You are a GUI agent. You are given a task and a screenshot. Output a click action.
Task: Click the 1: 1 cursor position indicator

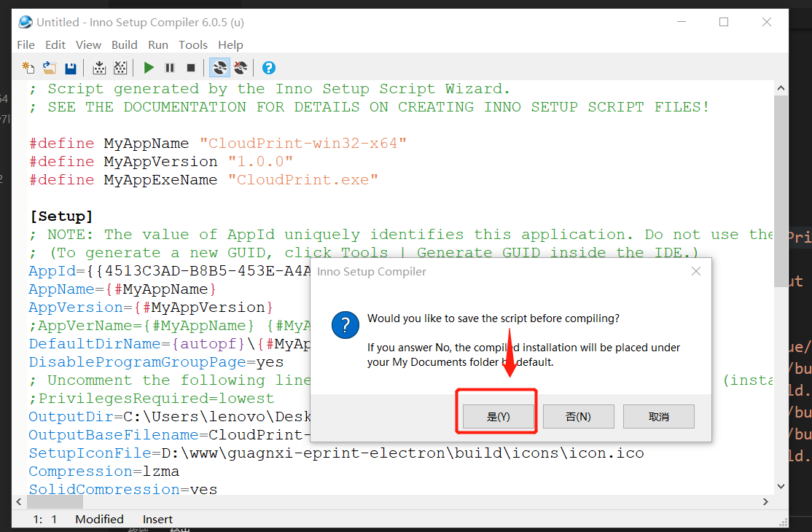tap(45, 519)
